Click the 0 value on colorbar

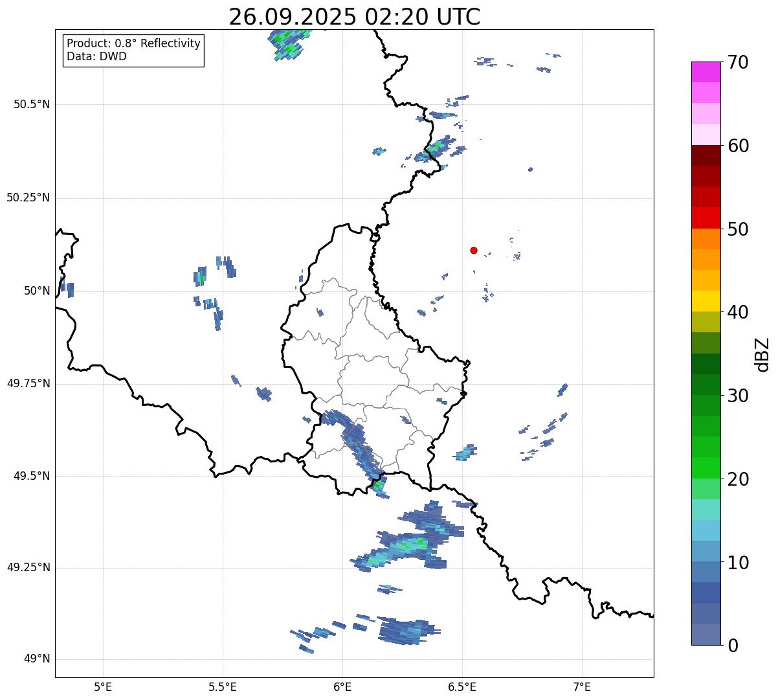point(732,646)
